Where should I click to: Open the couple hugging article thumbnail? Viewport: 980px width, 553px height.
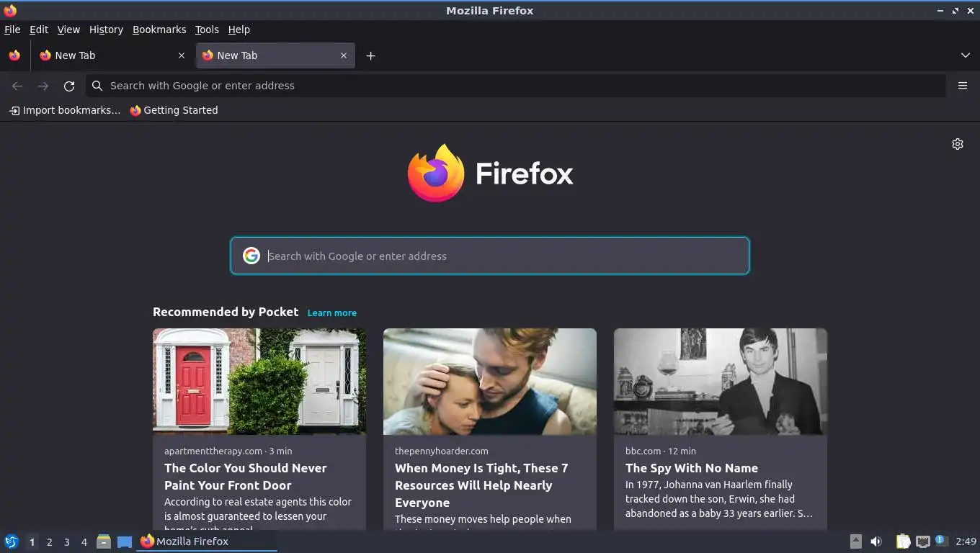tap(490, 382)
